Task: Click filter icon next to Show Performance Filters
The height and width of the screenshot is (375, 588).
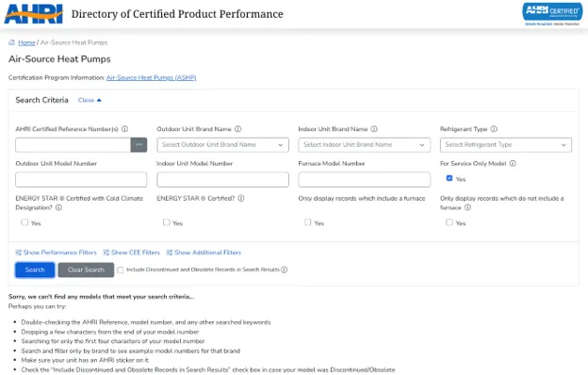Action: click(19, 253)
